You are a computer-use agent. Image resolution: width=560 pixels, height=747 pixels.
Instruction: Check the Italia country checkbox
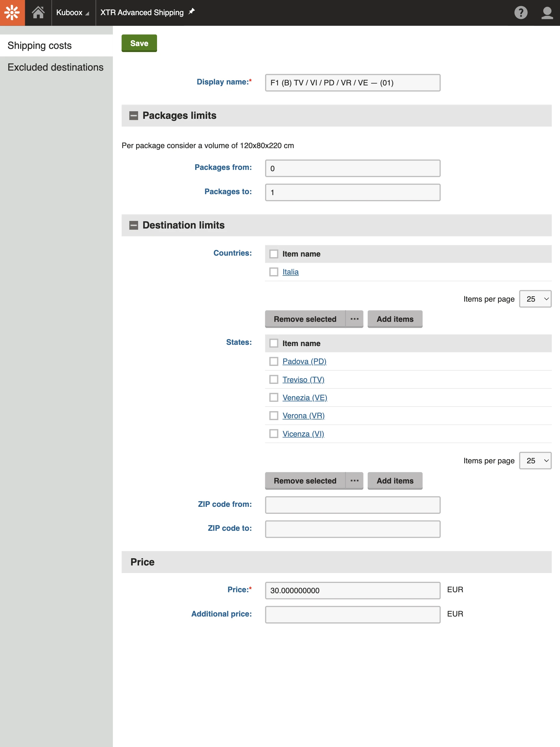(274, 272)
